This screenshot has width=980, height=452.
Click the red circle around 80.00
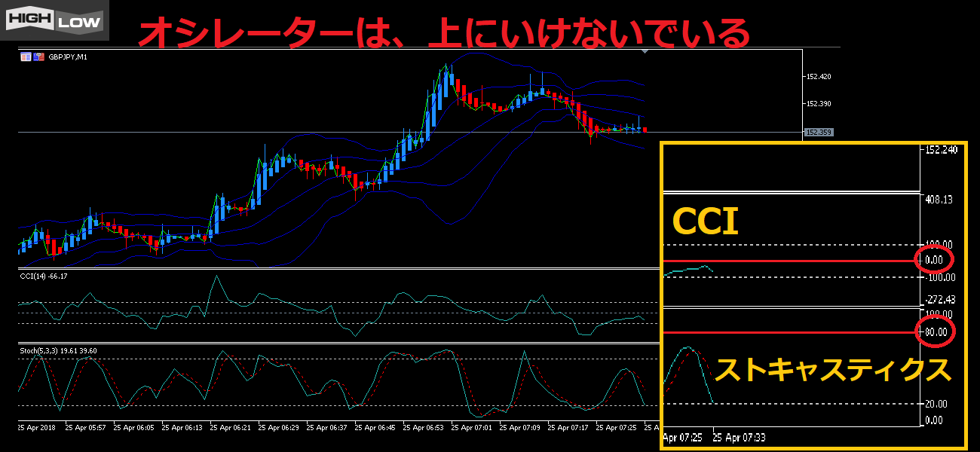pos(935,331)
